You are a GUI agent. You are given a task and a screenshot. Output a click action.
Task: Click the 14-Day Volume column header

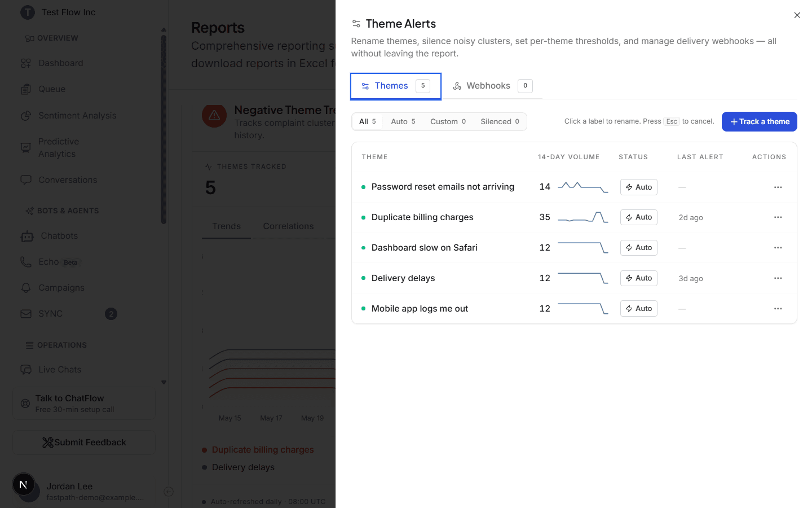568,157
